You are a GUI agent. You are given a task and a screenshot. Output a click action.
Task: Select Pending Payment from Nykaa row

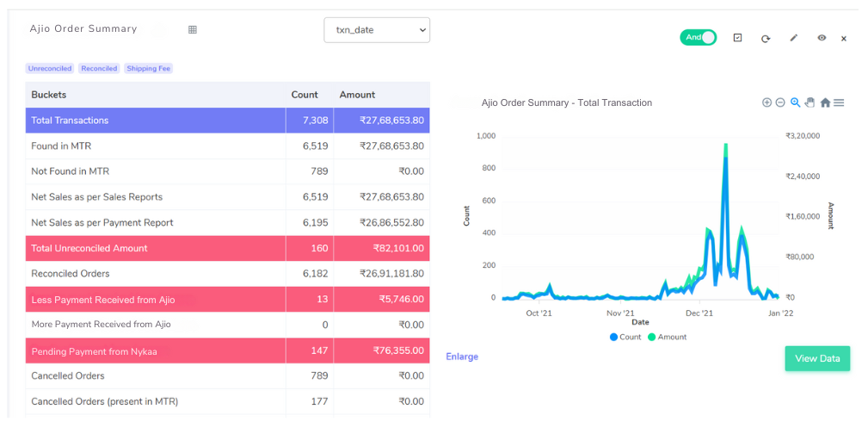[227, 350]
